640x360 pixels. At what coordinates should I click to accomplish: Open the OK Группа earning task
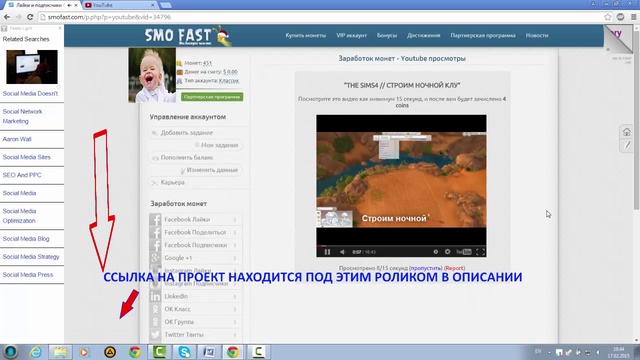click(x=196, y=322)
